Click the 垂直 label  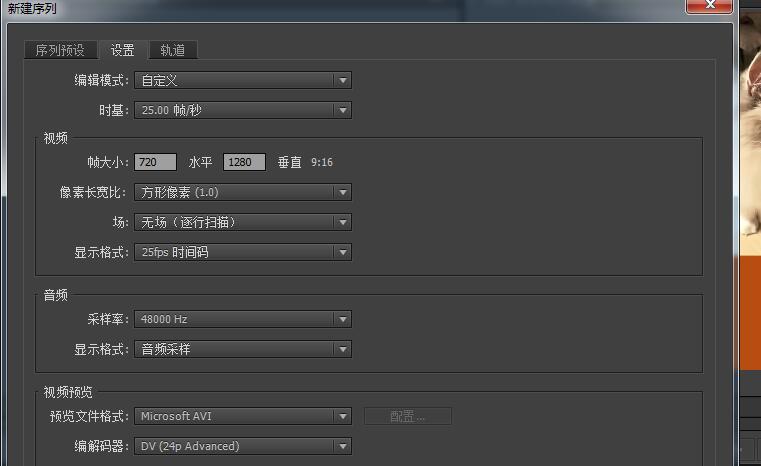click(290, 162)
